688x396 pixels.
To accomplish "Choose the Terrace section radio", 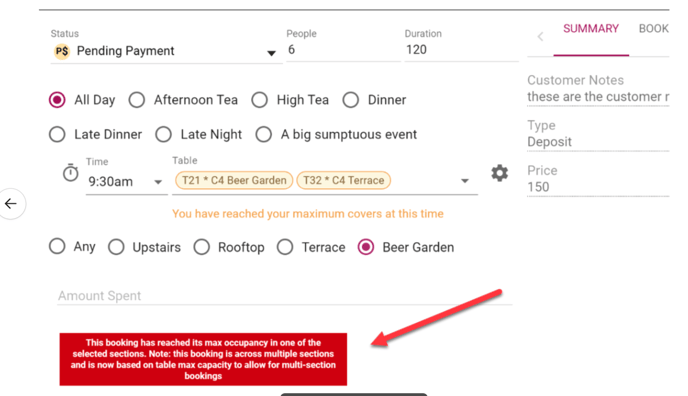I will [285, 247].
